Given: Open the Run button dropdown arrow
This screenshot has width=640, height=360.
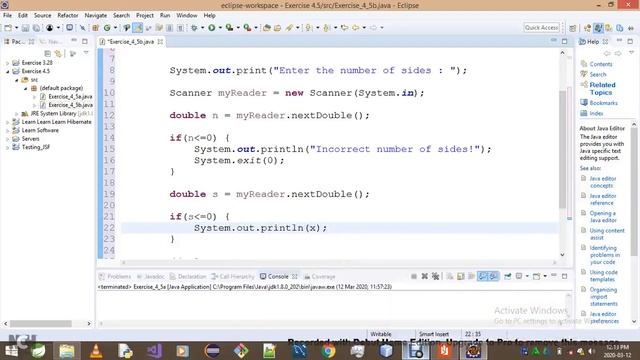Looking at the screenshot, I should click(220, 28).
